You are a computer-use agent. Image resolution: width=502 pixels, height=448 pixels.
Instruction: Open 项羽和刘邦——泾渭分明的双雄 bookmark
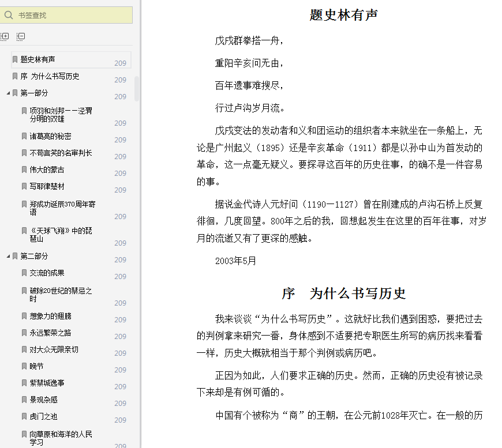(x=61, y=115)
